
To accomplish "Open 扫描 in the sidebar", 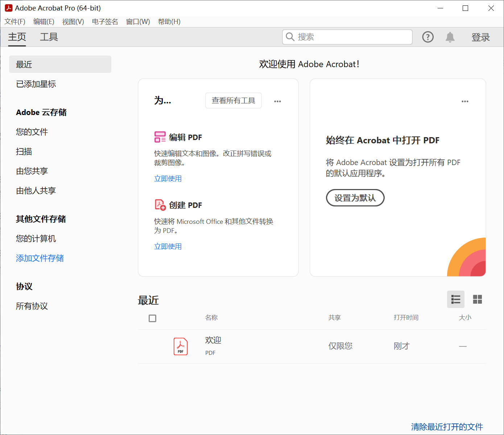I will (24, 152).
